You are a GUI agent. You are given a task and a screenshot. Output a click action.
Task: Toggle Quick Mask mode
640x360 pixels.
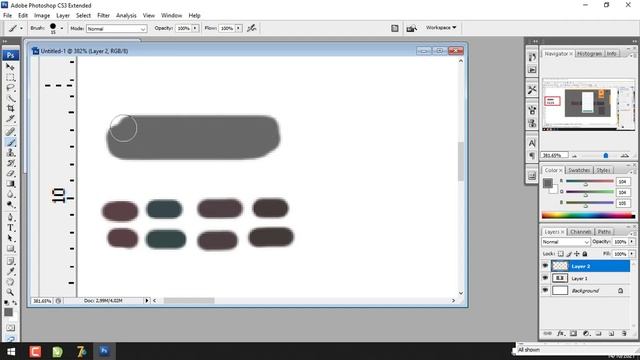pyautogui.click(x=10, y=328)
